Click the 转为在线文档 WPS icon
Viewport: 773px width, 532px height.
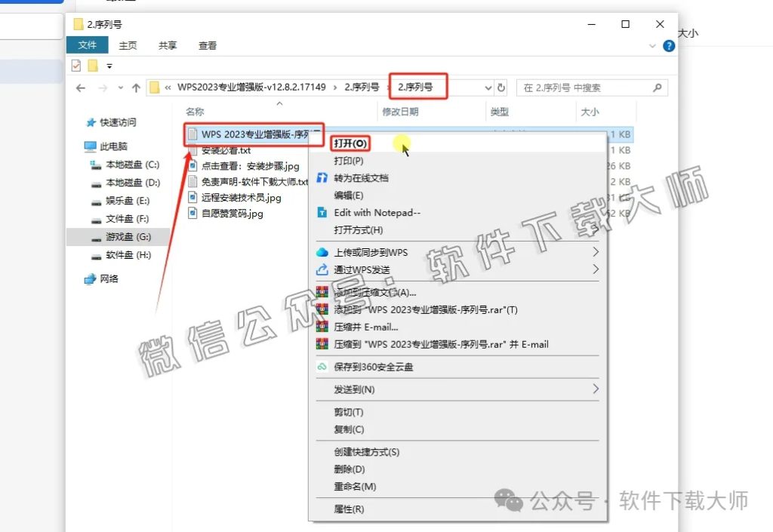(x=323, y=177)
